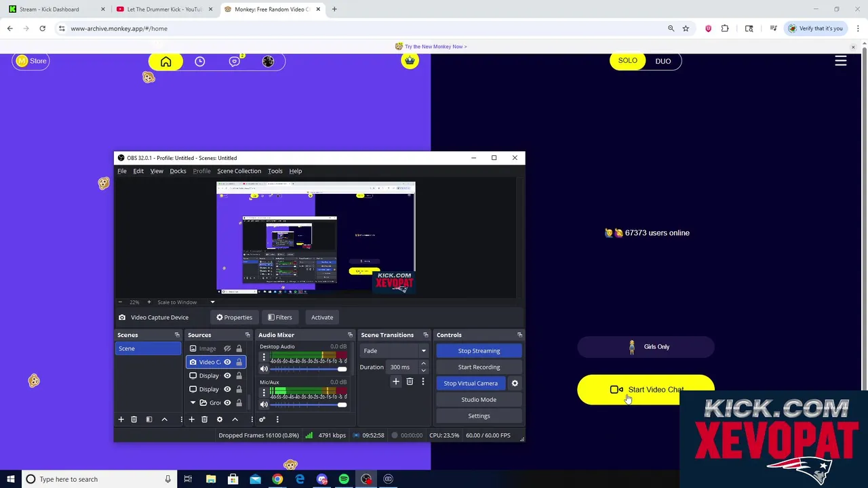868x488 pixels.
Task: Open the Monkey hamburger menu
Action: point(841,61)
